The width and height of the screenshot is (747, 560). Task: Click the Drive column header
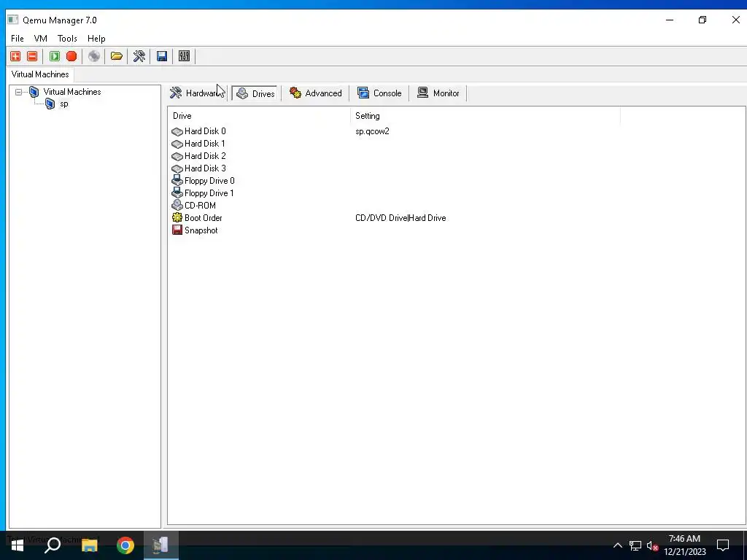pyautogui.click(x=259, y=116)
